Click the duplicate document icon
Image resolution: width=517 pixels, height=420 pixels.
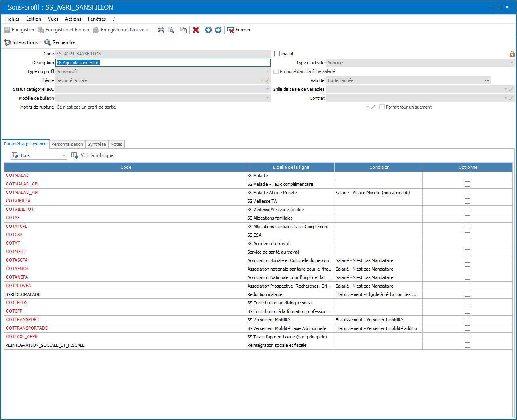(x=183, y=30)
